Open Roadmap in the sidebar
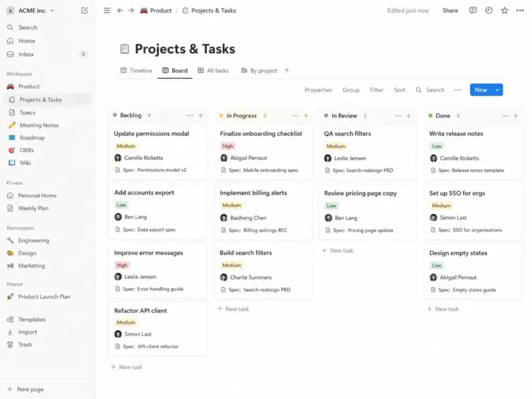532x399 pixels. [47, 137]
